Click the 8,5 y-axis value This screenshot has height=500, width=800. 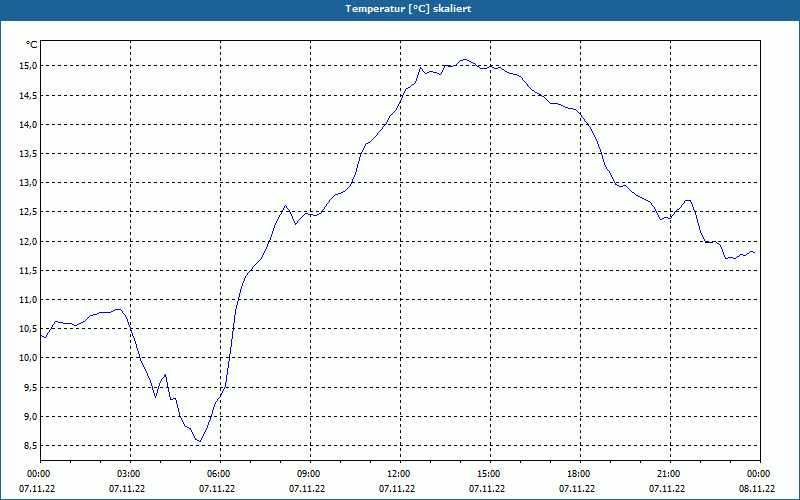point(31,446)
